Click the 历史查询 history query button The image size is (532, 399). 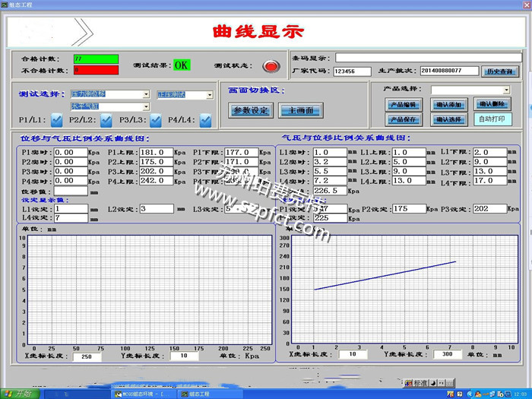tap(501, 71)
